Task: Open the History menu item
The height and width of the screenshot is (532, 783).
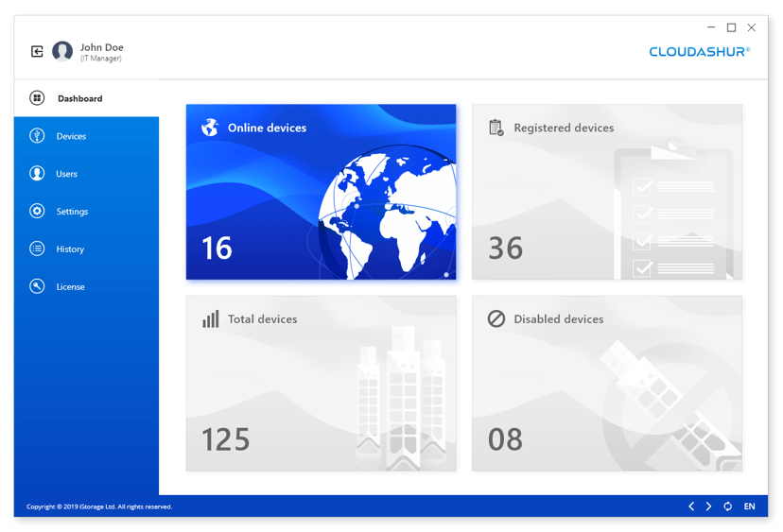Action: point(70,249)
